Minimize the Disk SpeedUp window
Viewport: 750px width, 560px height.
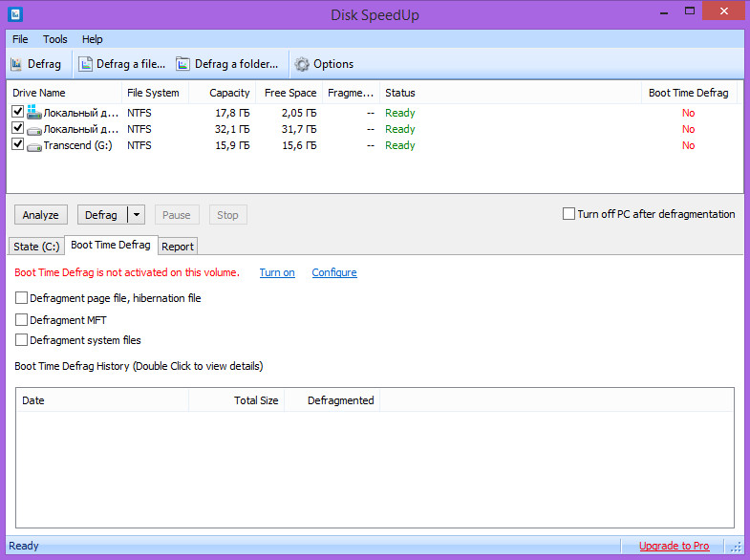click(664, 11)
